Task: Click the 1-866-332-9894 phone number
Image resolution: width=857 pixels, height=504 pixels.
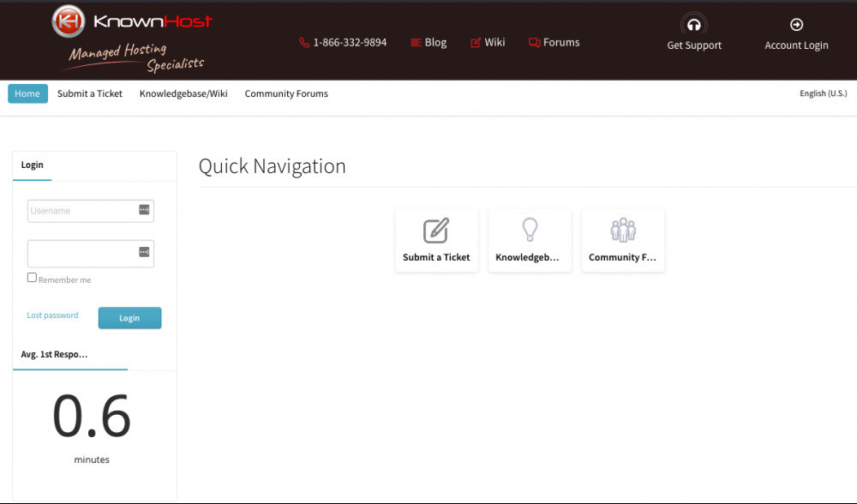Action: 350,43
